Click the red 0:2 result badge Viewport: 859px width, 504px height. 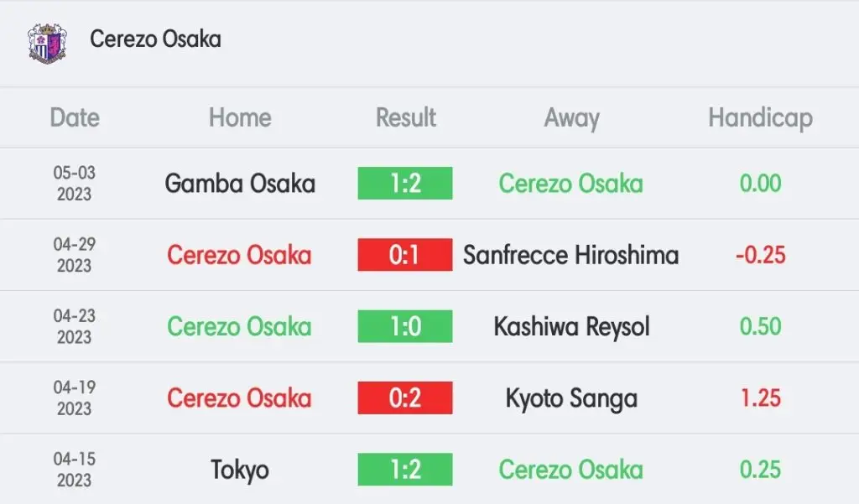click(405, 397)
